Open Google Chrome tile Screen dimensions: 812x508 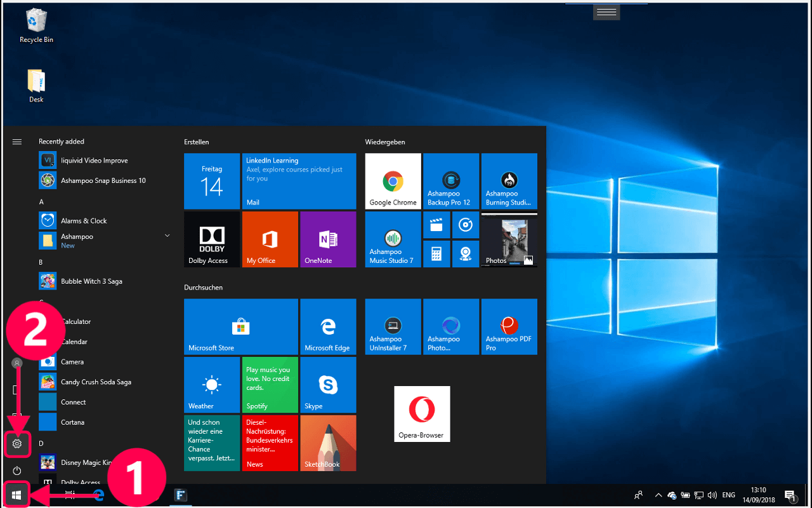pyautogui.click(x=393, y=181)
